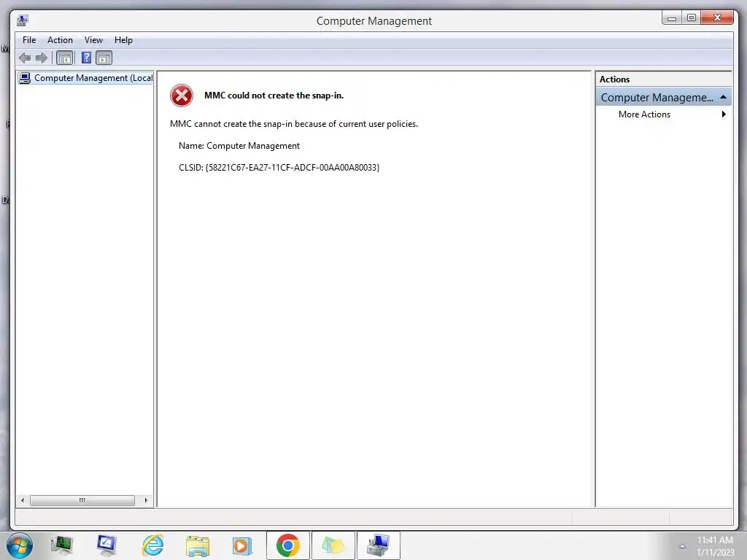The height and width of the screenshot is (560, 747).
Task: Open the Action menu
Action: [x=60, y=40]
